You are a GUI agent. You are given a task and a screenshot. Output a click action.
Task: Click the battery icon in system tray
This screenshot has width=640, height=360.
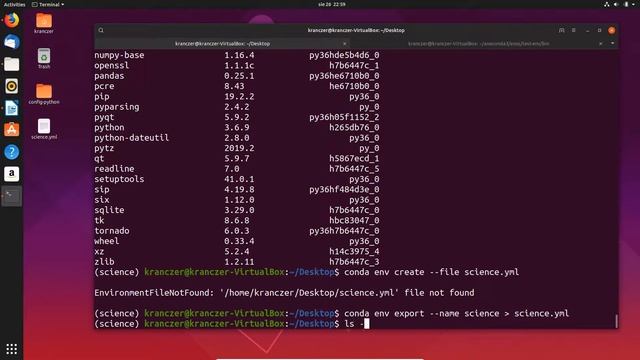pyautogui.click(x=626, y=4)
